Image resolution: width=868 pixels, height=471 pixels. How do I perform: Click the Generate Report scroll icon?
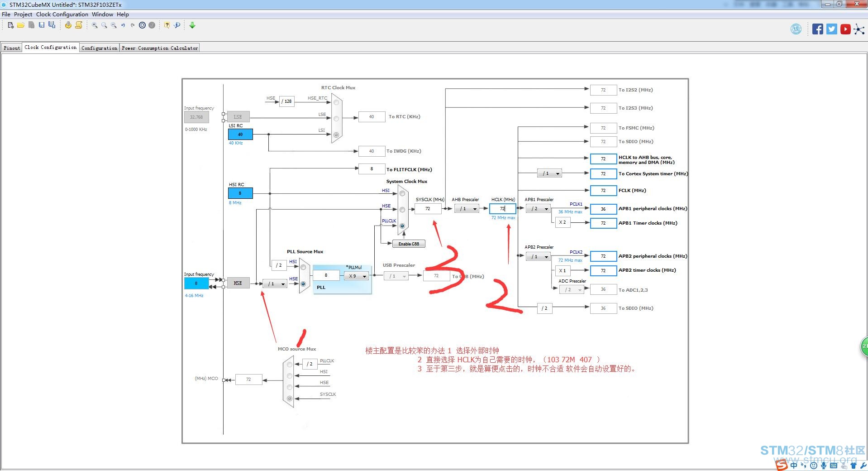pyautogui.click(x=79, y=25)
